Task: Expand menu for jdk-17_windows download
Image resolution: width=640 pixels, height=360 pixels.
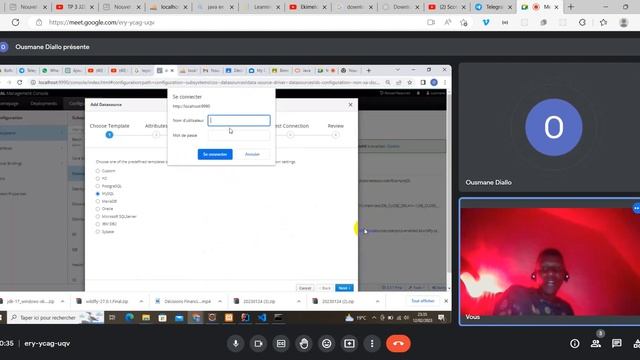Action: (x=62, y=301)
